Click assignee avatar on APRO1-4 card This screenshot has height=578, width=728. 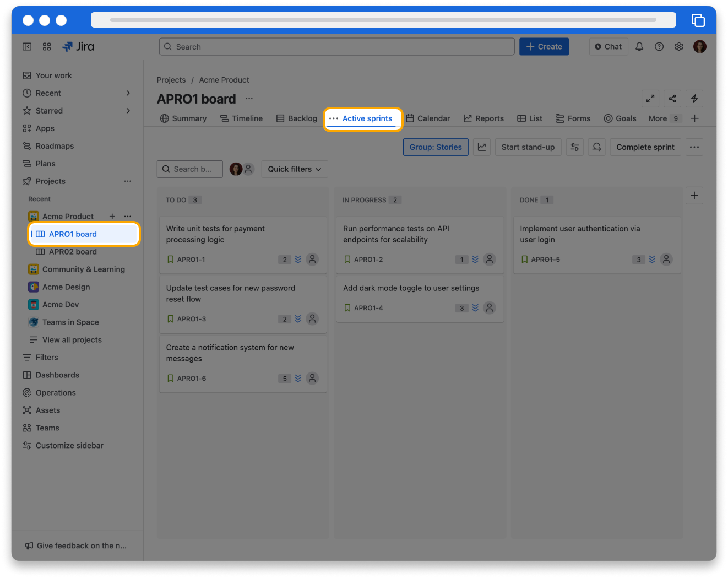click(x=490, y=308)
